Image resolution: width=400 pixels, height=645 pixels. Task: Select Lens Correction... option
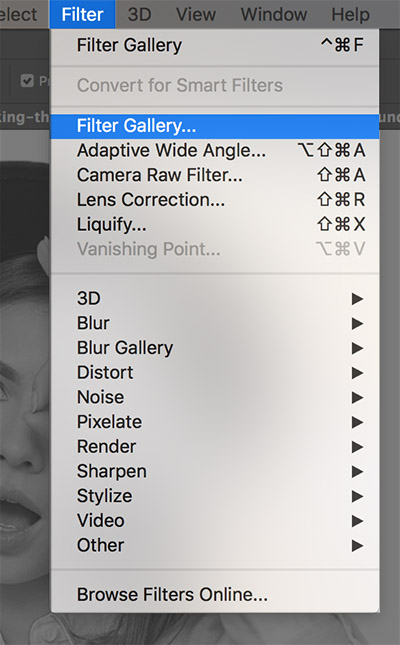point(214,200)
